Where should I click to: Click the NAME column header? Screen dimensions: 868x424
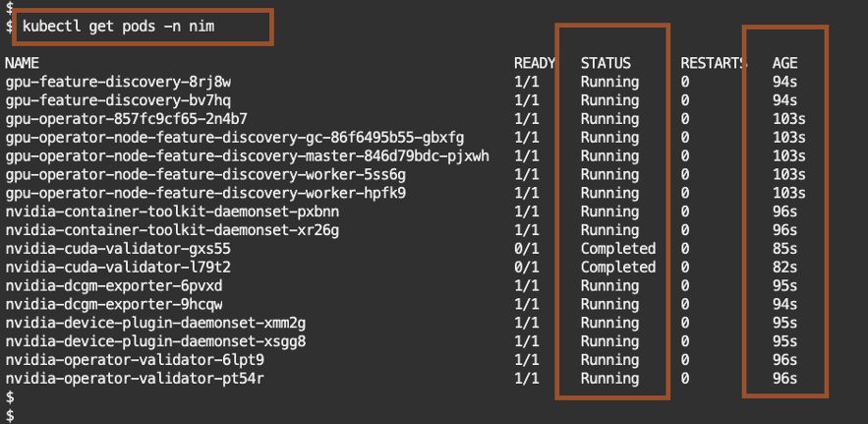pyautogui.click(x=22, y=63)
